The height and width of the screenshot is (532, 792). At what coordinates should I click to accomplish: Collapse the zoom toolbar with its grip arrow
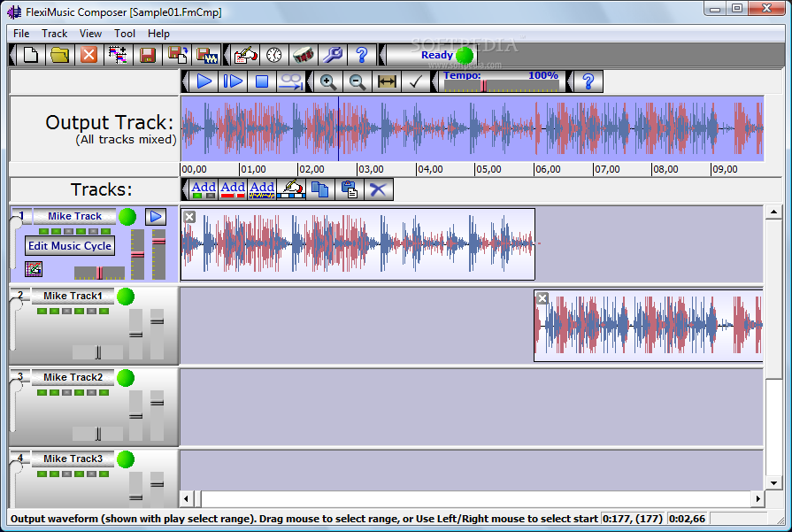310,81
